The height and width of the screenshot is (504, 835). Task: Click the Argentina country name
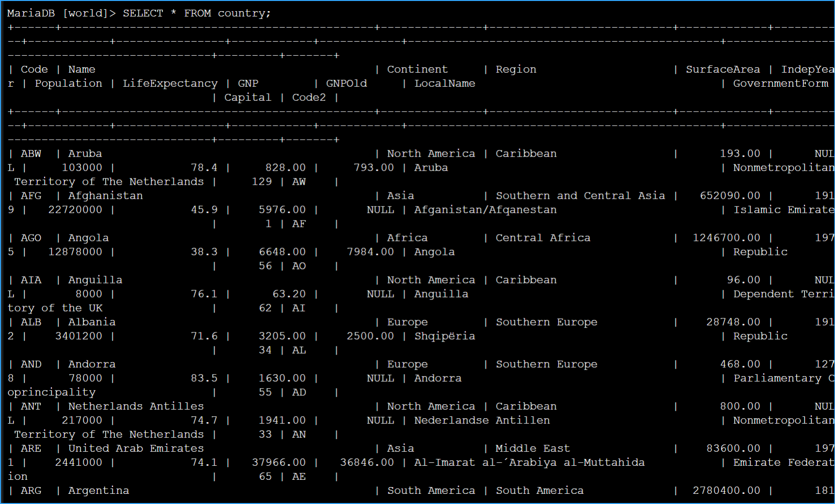coord(98,491)
